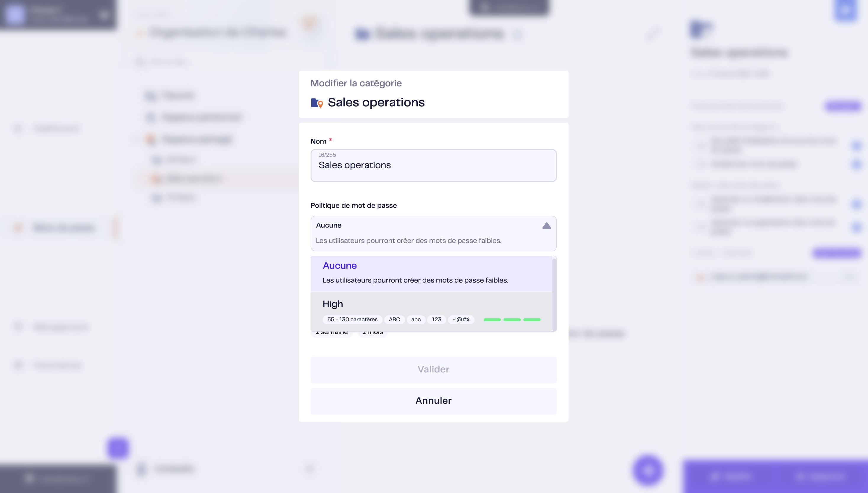Click the policy list scrollbar

[x=554, y=294]
